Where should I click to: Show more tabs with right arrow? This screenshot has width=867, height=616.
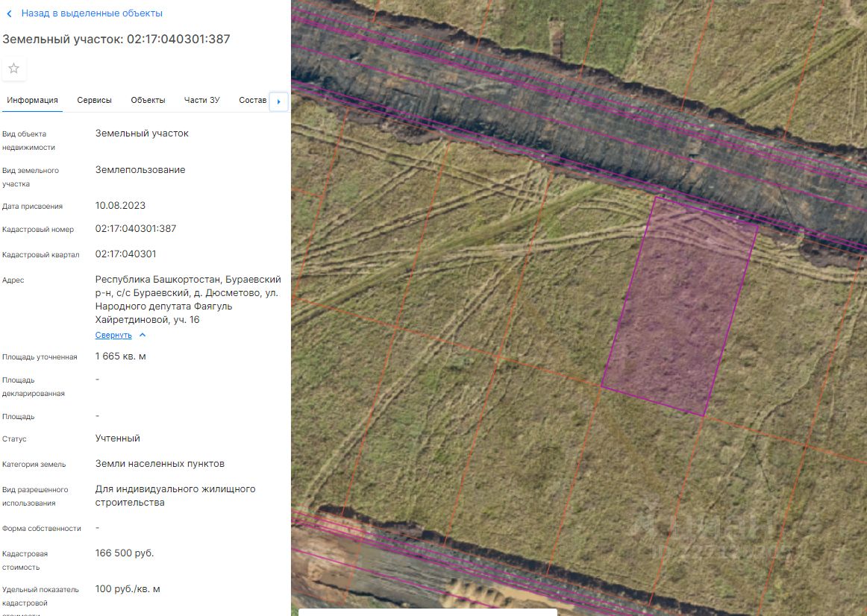click(x=279, y=101)
